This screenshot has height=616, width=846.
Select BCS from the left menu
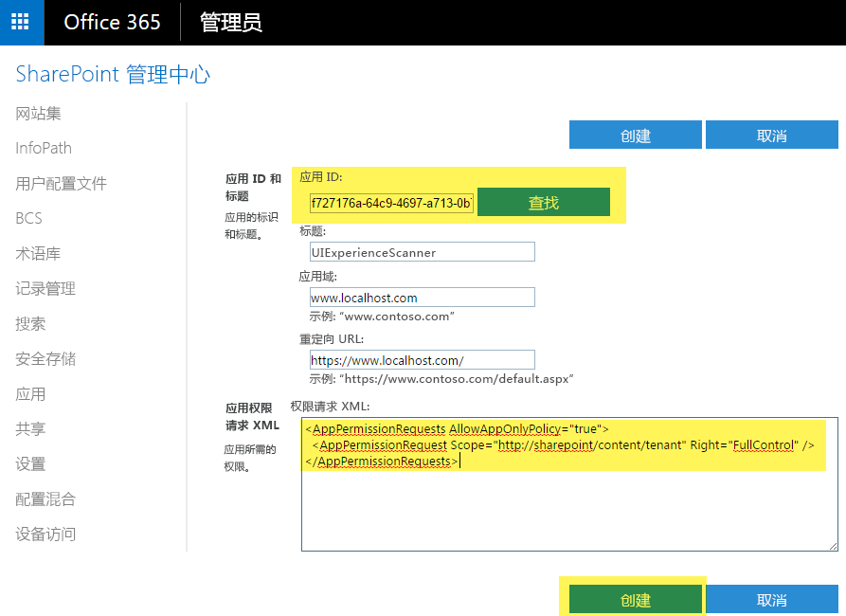coord(29,218)
